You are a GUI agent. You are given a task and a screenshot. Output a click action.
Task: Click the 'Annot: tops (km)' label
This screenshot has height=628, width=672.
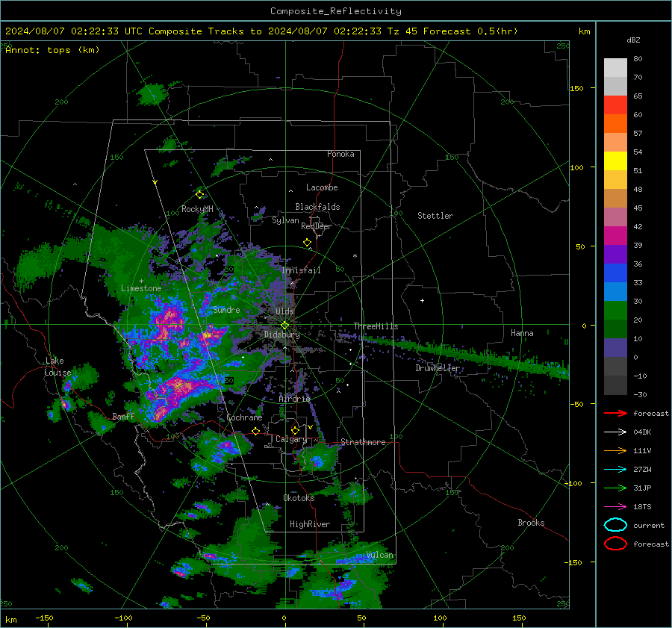tap(52, 50)
